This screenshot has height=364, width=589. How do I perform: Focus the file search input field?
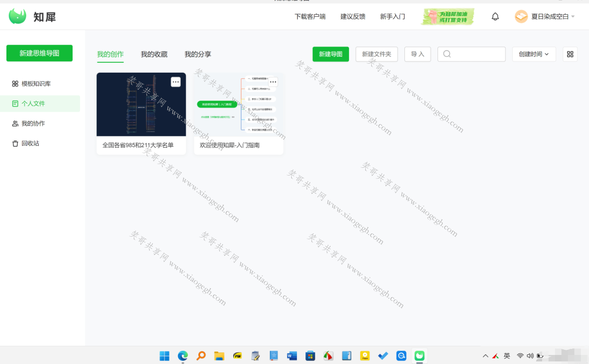(x=472, y=54)
